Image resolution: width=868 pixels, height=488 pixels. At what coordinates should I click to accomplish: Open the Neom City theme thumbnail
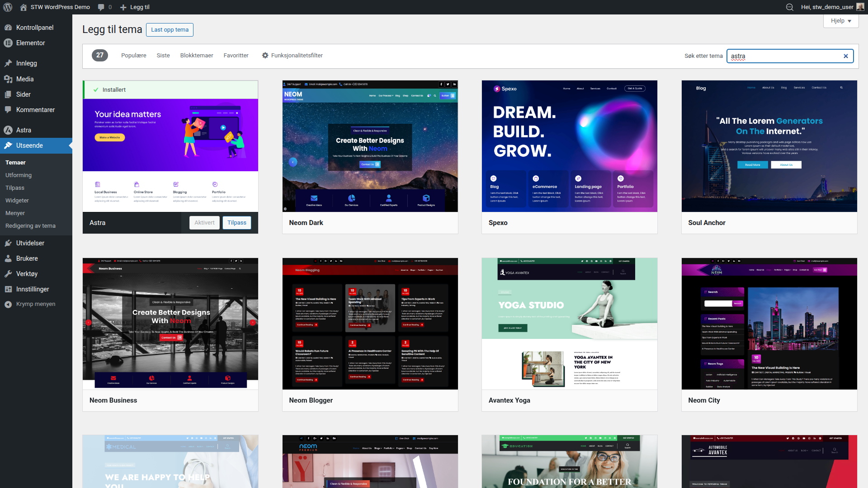(769, 324)
